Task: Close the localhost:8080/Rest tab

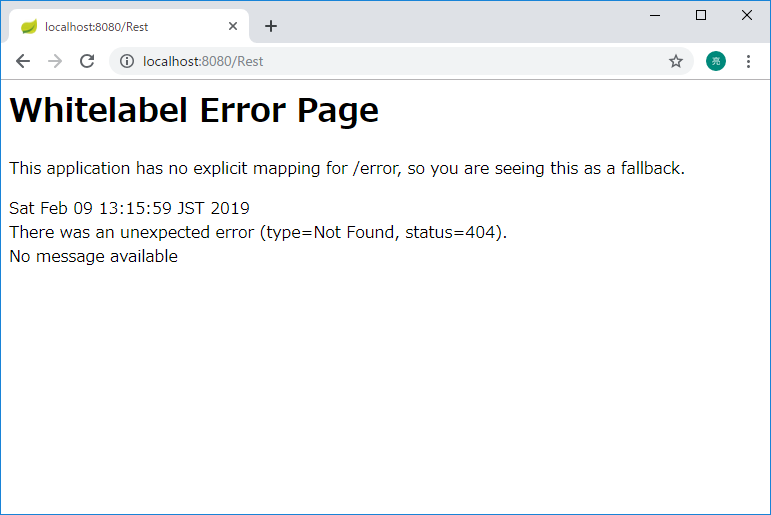Action: click(x=233, y=26)
